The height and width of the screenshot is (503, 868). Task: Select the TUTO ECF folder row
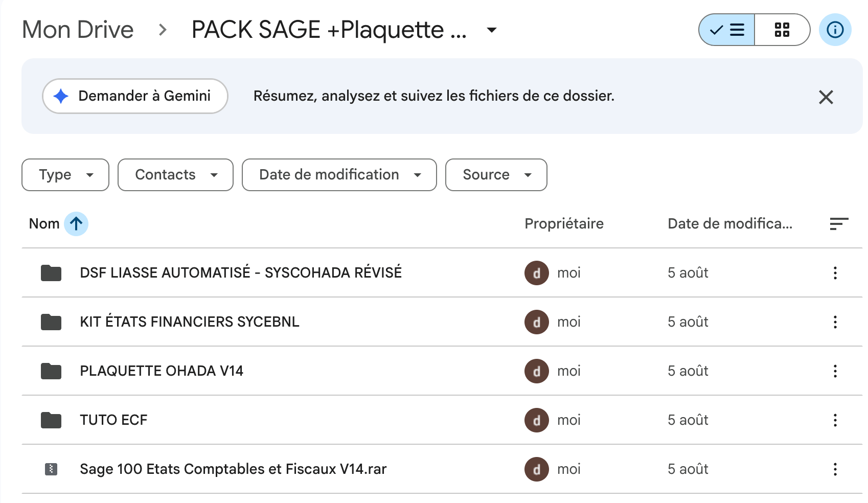click(x=442, y=420)
